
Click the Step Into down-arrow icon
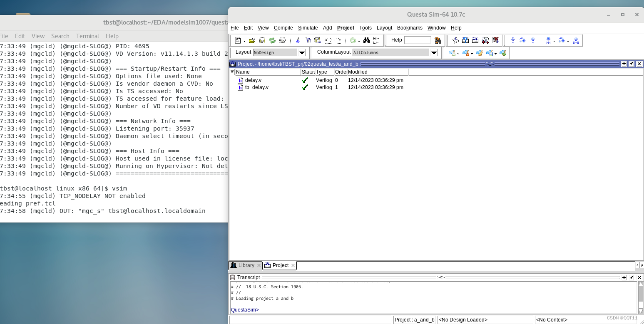513,40
